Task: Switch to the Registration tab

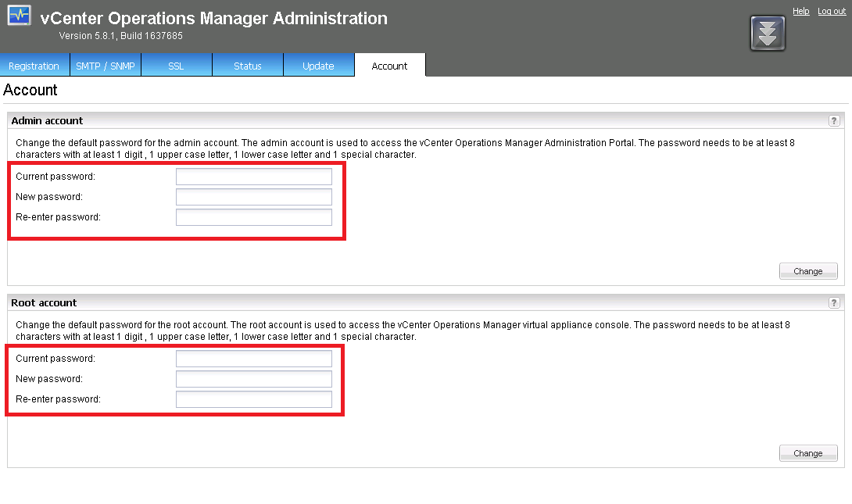Action: pyautogui.click(x=34, y=65)
